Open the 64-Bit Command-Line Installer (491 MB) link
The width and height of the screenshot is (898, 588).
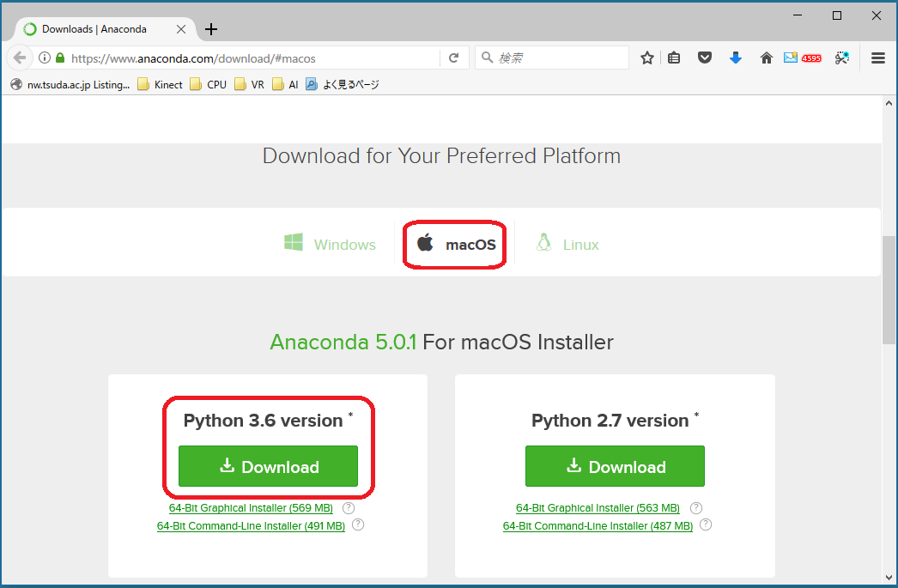(251, 526)
